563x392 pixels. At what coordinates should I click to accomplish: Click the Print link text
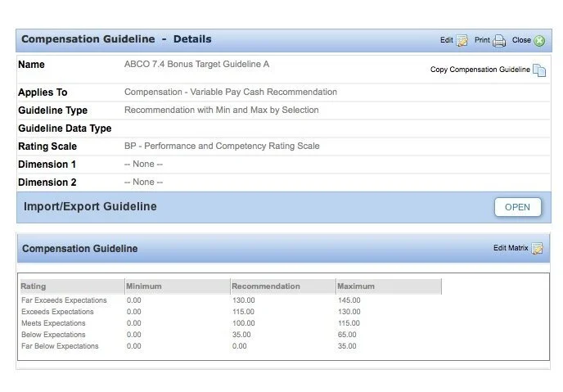coord(482,40)
